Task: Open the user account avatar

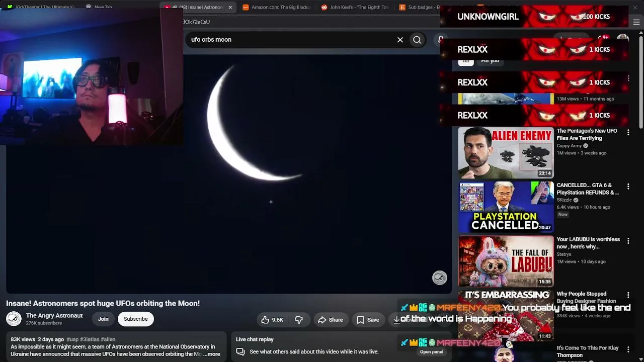Action: pos(623,39)
